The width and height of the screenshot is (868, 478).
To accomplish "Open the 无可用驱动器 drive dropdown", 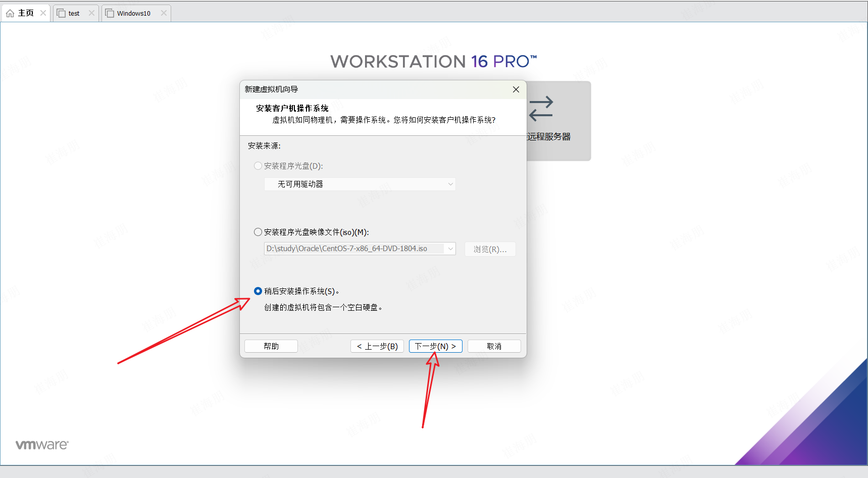I will (360, 184).
